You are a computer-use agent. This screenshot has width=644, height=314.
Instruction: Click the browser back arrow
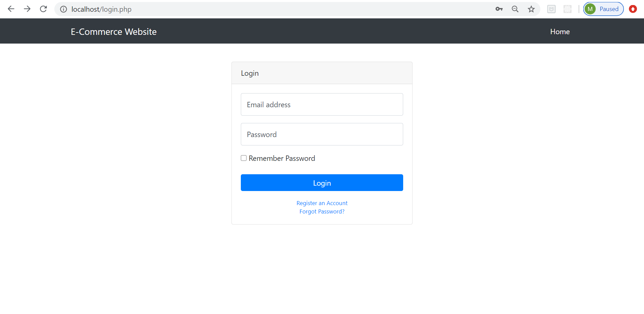[11, 9]
